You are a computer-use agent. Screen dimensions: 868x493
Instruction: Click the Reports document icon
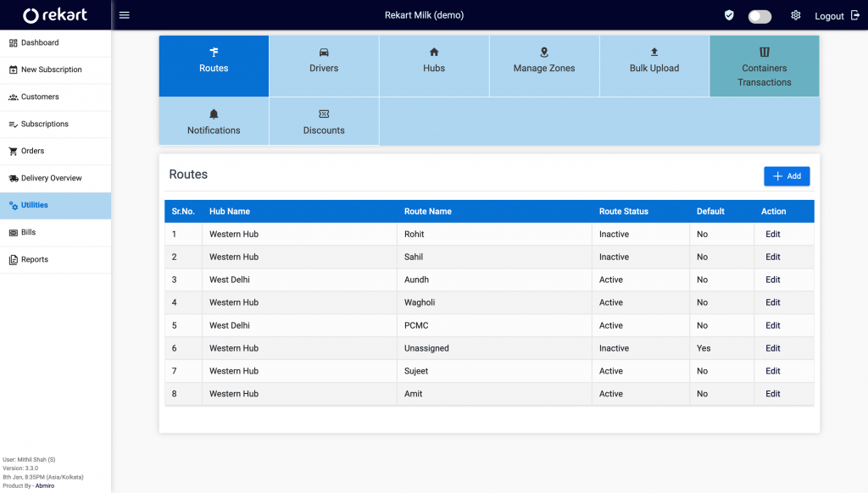14,259
